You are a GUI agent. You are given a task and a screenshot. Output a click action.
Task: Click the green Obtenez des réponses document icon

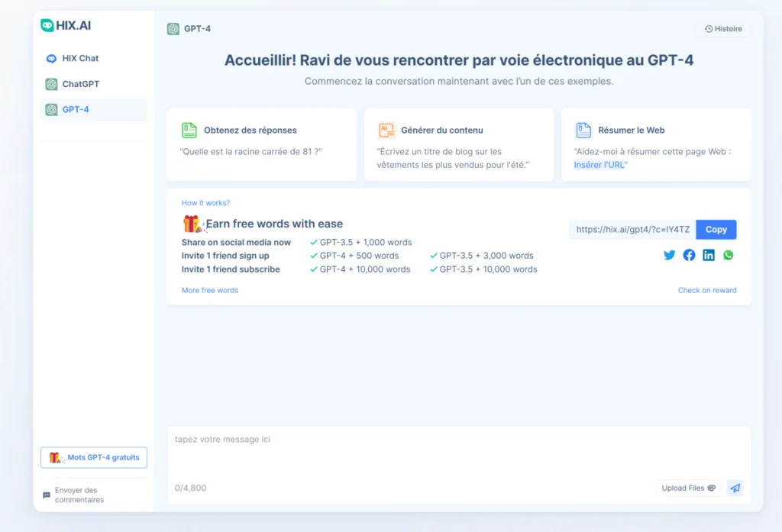[x=189, y=130]
